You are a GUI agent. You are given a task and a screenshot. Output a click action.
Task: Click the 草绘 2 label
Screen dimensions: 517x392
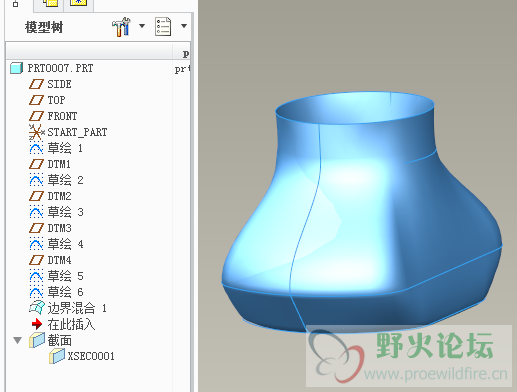click(x=65, y=180)
